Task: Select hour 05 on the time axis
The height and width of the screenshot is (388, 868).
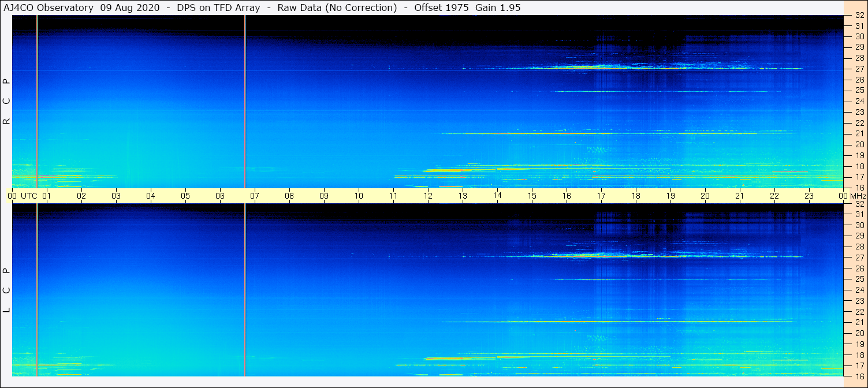Action: pyautogui.click(x=185, y=196)
